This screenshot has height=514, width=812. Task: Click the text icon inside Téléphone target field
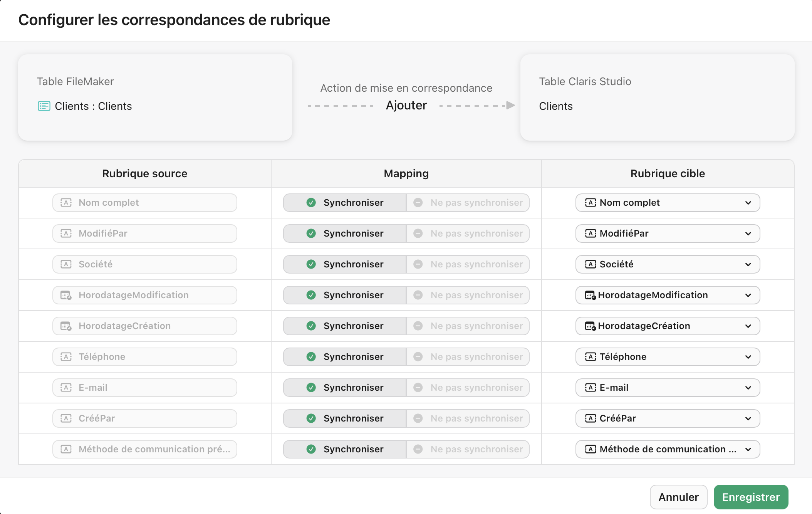point(590,356)
